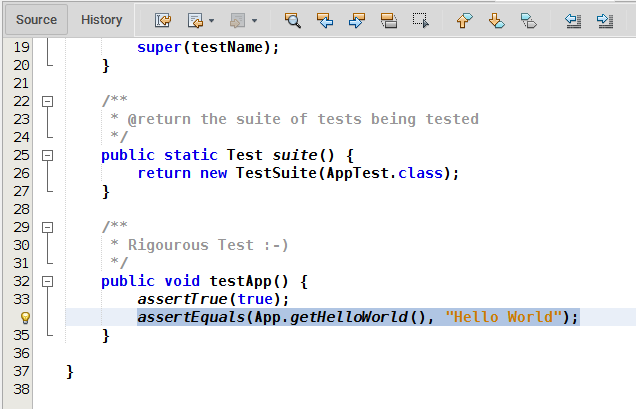Image resolution: width=636 pixels, height=409 pixels.
Task: Toggle rectangular selection mode
Action: coord(421,19)
